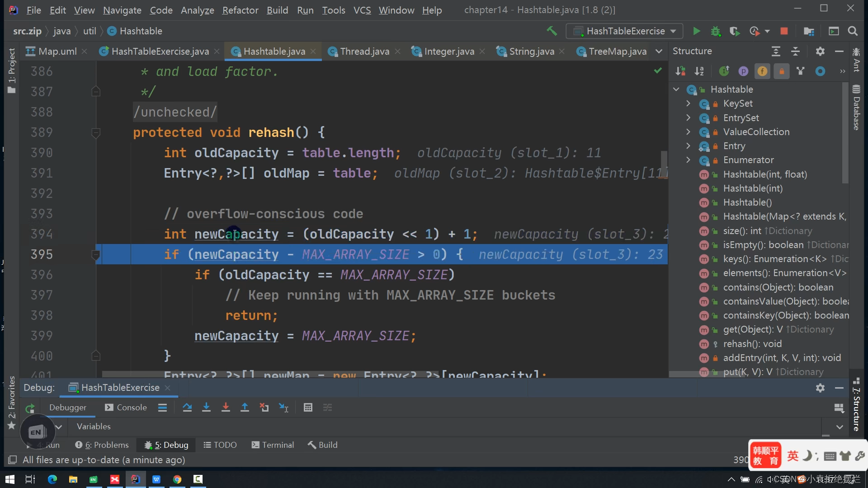Close the Map.uml tab
868x488 pixels.
(x=84, y=52)
